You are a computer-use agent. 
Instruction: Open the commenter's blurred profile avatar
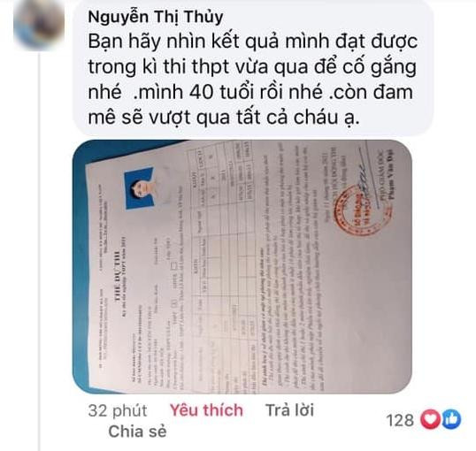[39, 26]
